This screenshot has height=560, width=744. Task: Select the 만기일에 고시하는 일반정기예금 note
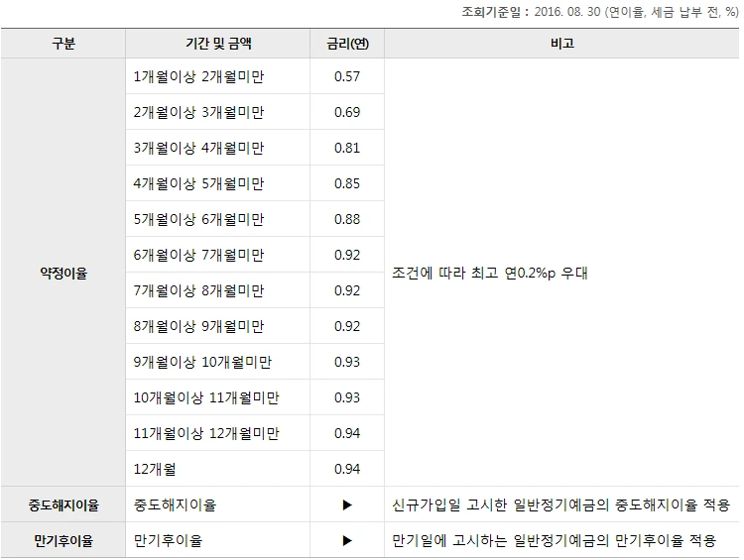coord(555,540)
